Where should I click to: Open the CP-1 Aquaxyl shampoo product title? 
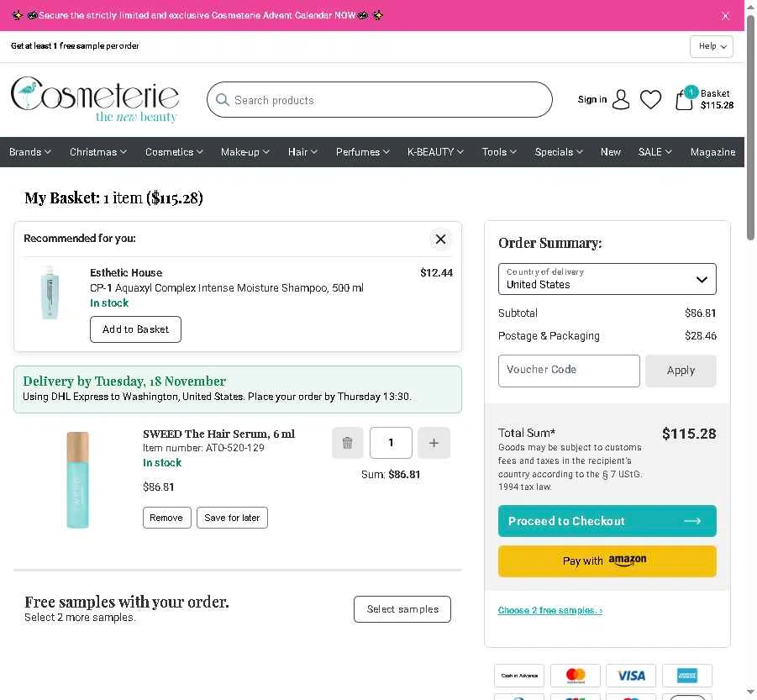click(x=226, y=287)
